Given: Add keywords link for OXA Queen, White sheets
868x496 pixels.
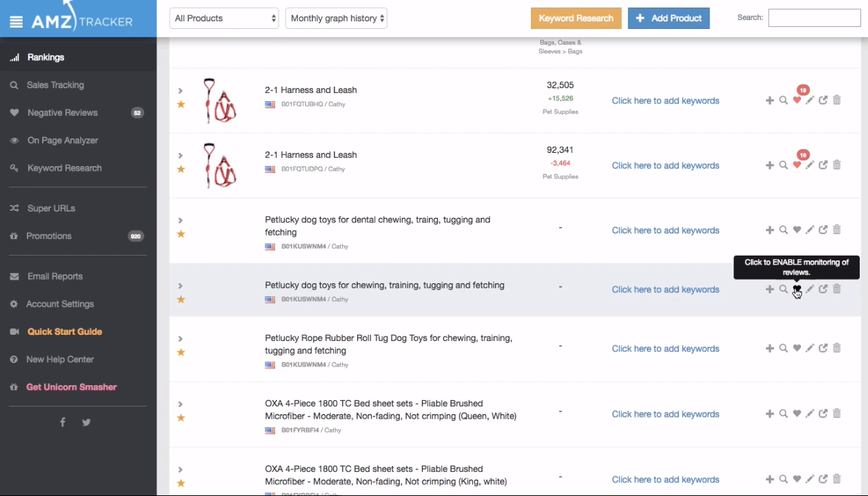Looking at the screenshot, I should [665, 414].
